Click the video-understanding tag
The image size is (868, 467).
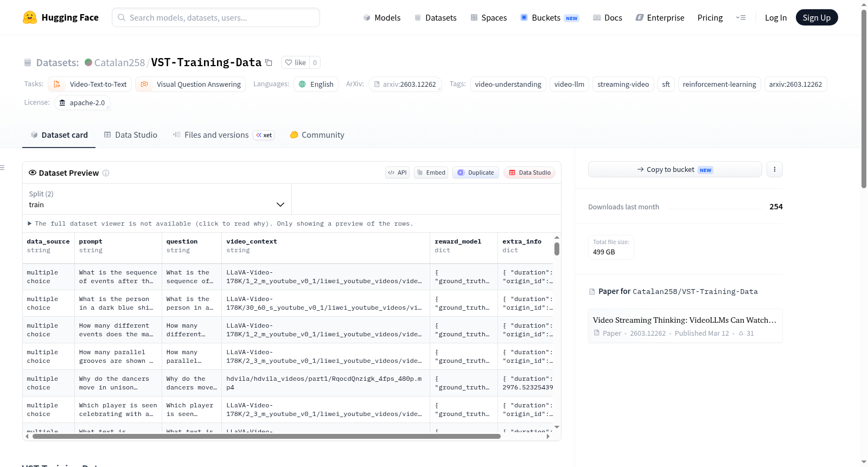508,84
